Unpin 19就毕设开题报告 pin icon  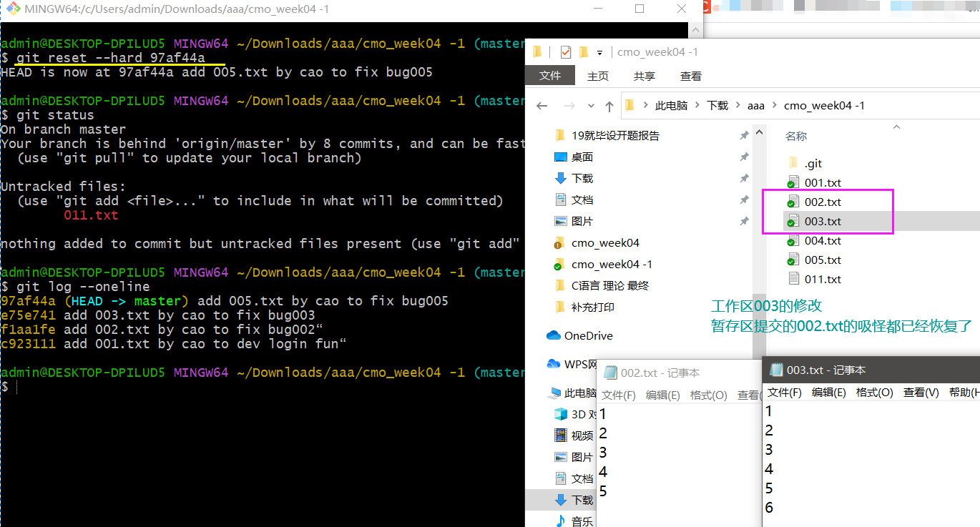(x=744, y=135)
